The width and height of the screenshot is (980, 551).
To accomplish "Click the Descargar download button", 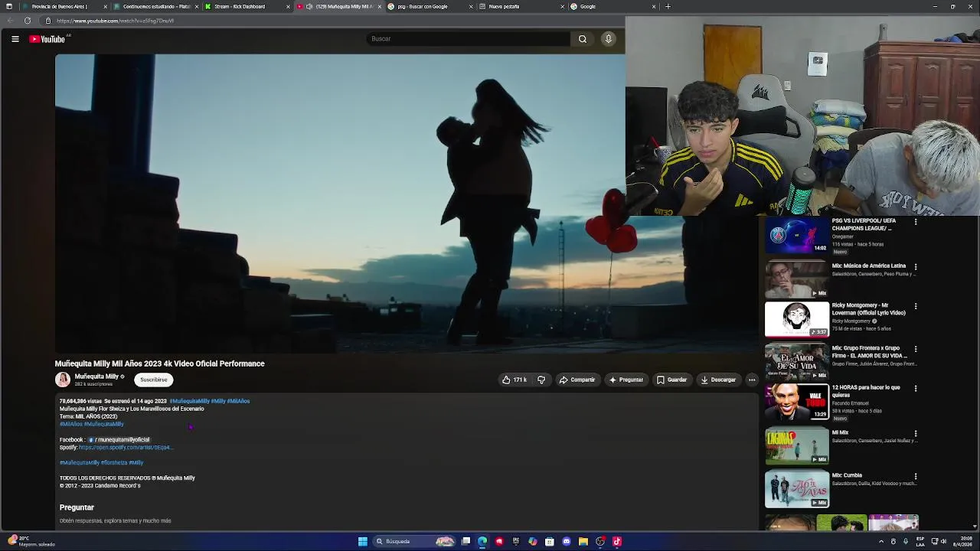I will point(718,380).
